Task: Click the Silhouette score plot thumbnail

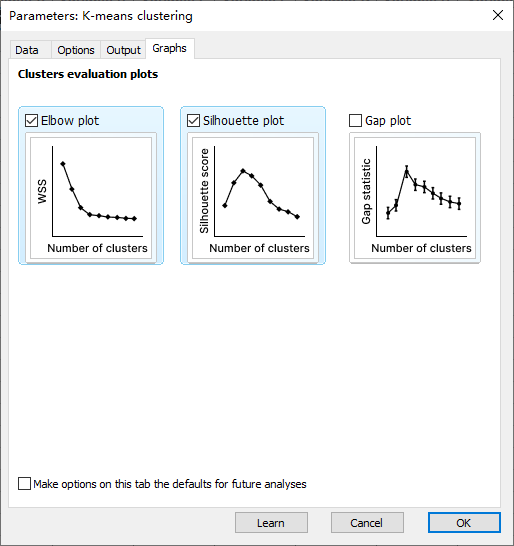Action: pyautogui.click(x=253, y=198)
